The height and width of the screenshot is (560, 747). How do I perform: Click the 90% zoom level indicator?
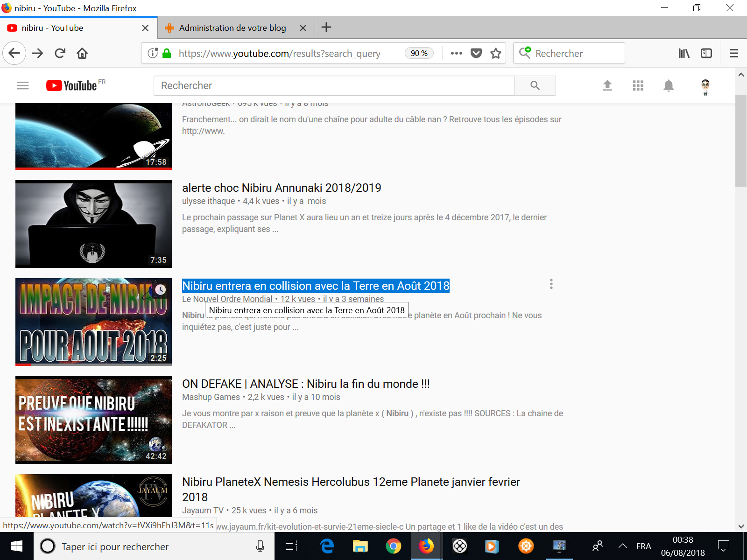(x=419, y=53)
